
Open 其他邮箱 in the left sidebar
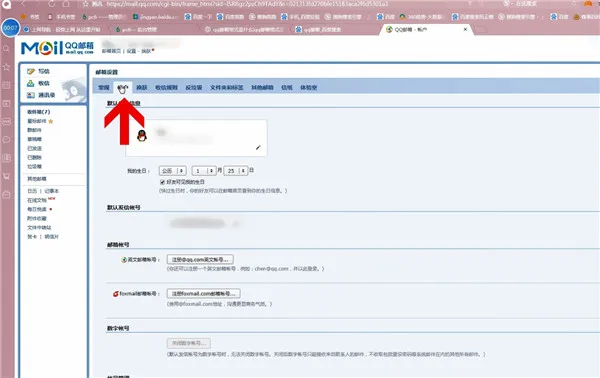36,179
